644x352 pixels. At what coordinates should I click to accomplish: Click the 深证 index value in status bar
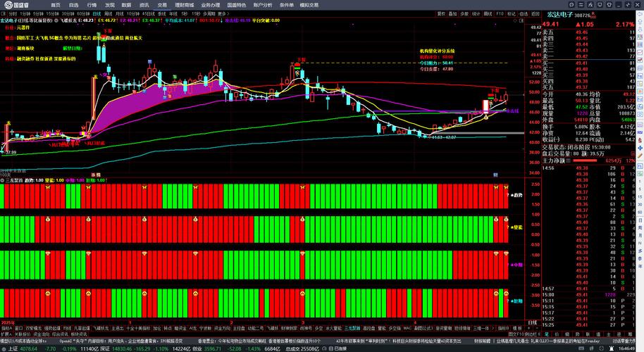122,348
